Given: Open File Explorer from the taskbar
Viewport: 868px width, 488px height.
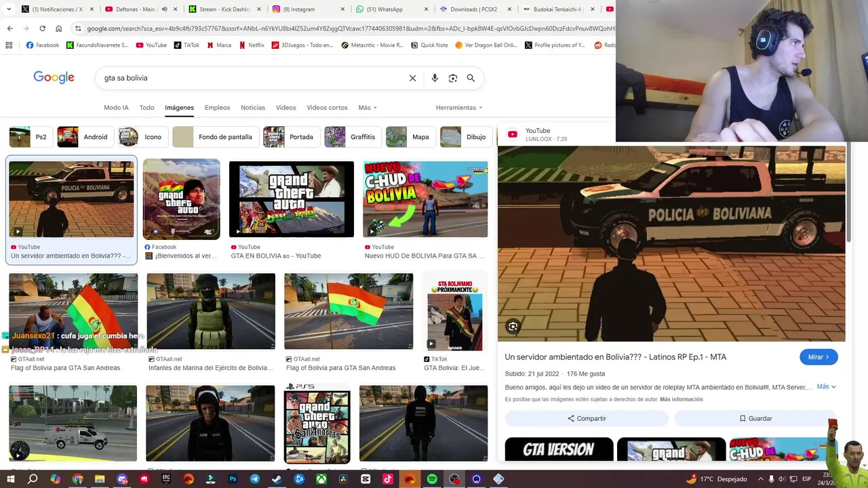Looking at the screenshot, I should click(x=100, y=479).
